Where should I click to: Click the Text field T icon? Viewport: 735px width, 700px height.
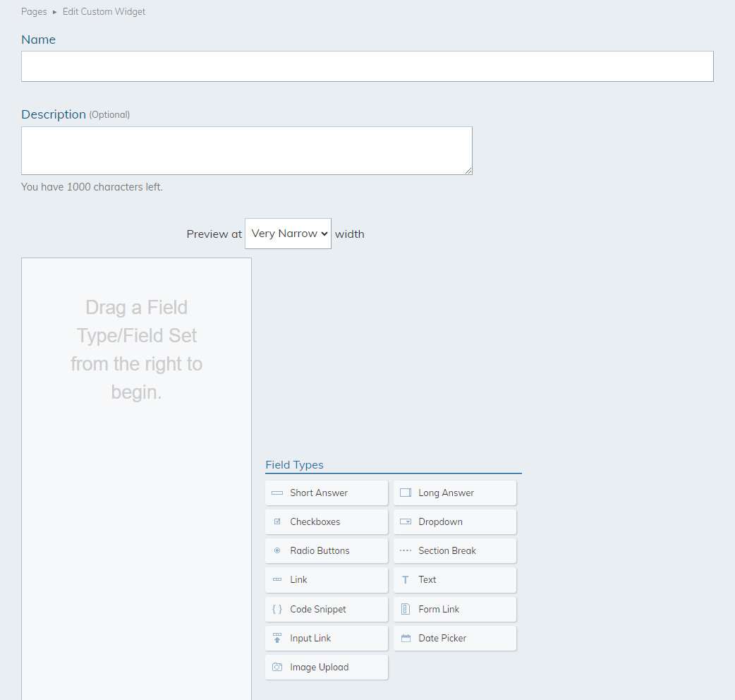406,580
